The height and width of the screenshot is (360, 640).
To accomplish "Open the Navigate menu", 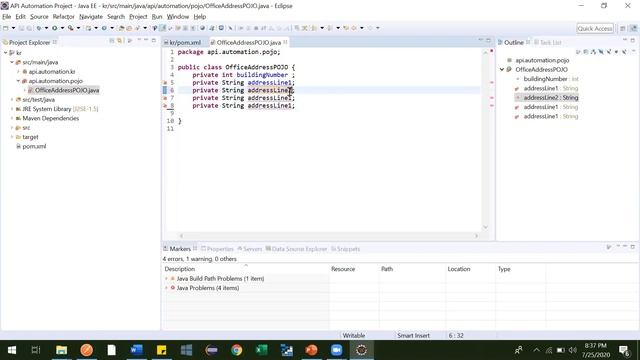I will 91,17.
